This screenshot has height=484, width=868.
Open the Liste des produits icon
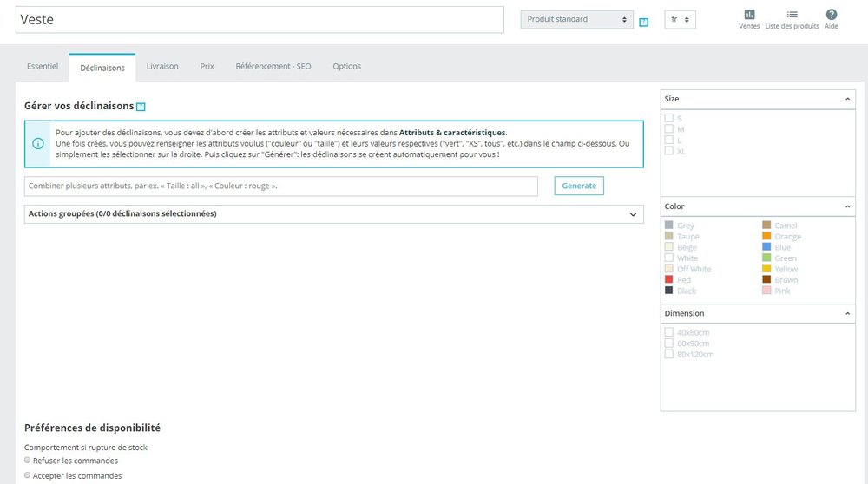[x=792, y=15]
